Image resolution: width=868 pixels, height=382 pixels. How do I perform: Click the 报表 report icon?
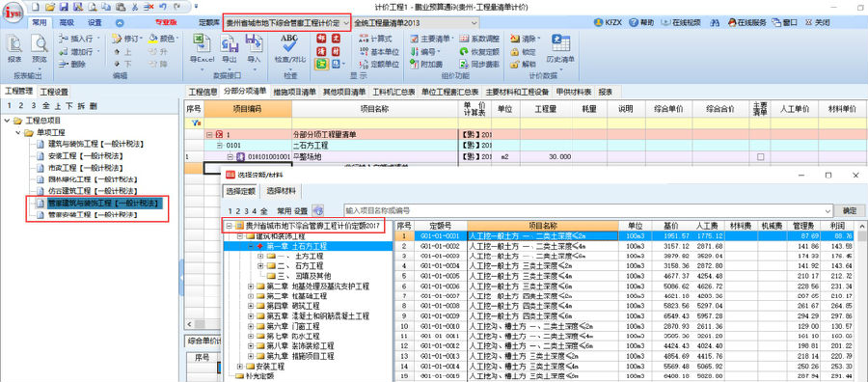[x=14, y=43]
